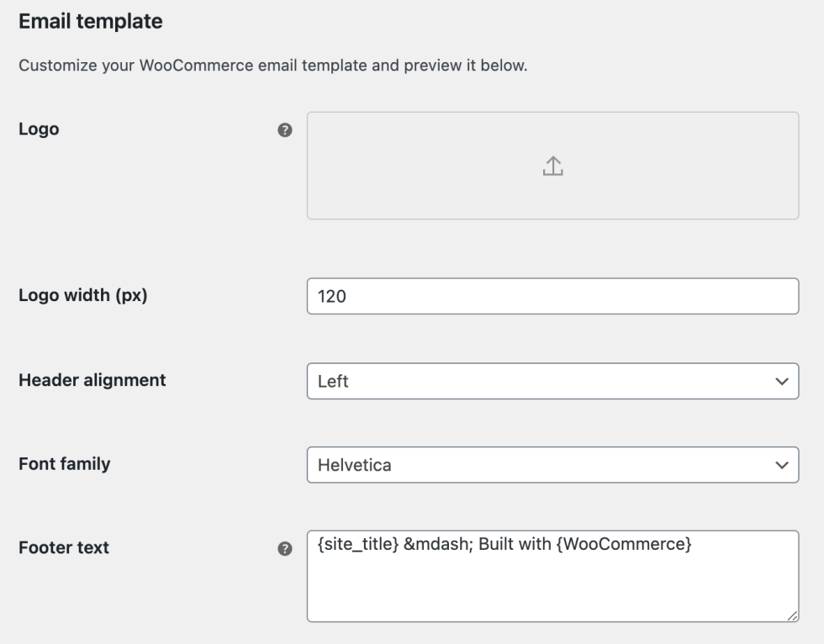Click the "Email template" section heading
This screenshot has width=824, height=644.
pyautogui.click(x=91, y=22)
